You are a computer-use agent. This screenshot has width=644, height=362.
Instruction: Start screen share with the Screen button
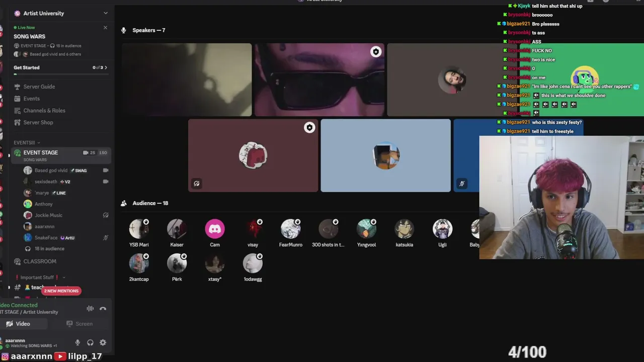pyautogui.click(x=79, y=324)
